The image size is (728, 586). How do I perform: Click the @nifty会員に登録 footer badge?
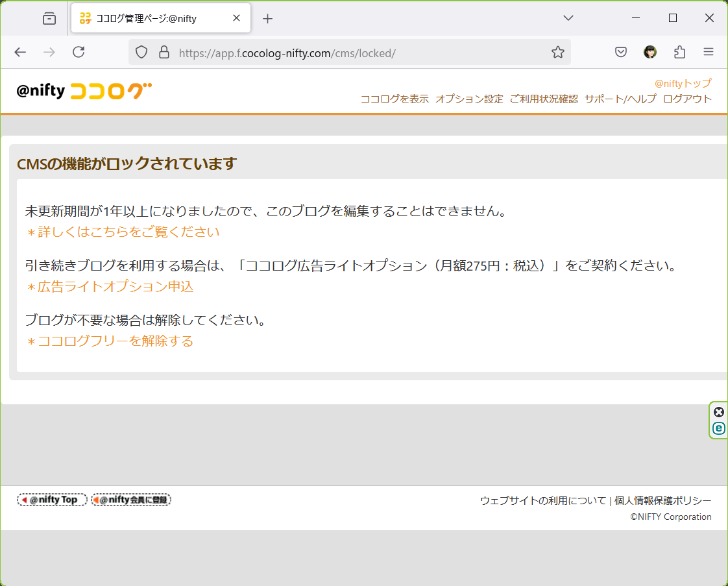(131, 500)
